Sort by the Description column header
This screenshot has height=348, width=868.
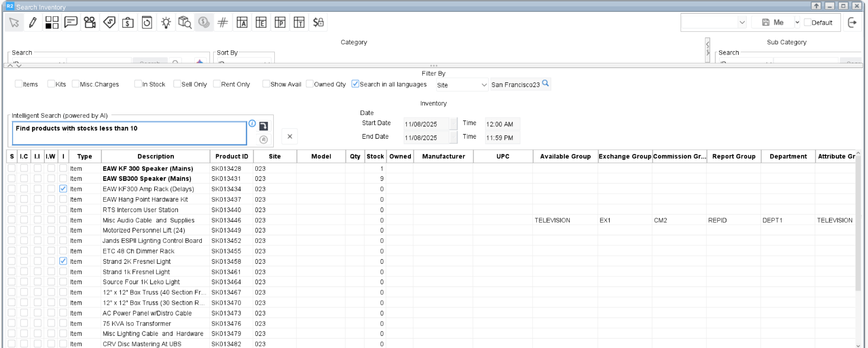point(155,156)
